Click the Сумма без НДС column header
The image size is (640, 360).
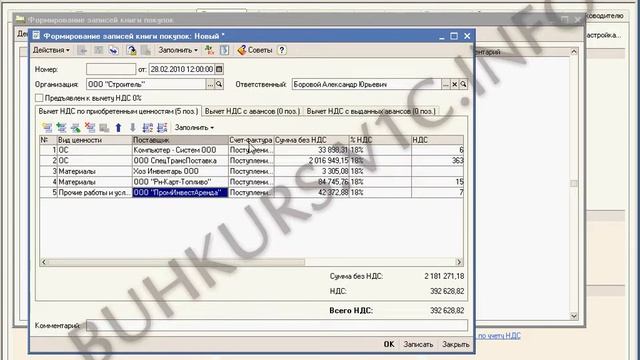pyautogui.click(x=311, y=140)
